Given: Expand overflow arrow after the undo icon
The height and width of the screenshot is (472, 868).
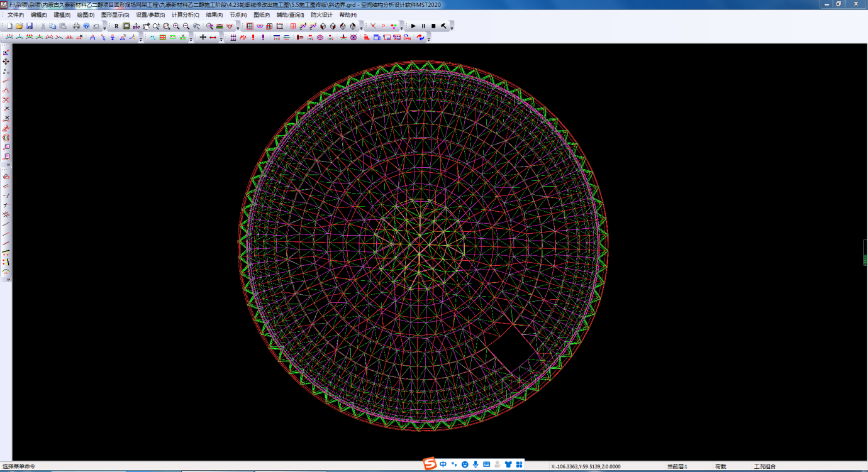Looking at the screenshot, I should point(104,28).
